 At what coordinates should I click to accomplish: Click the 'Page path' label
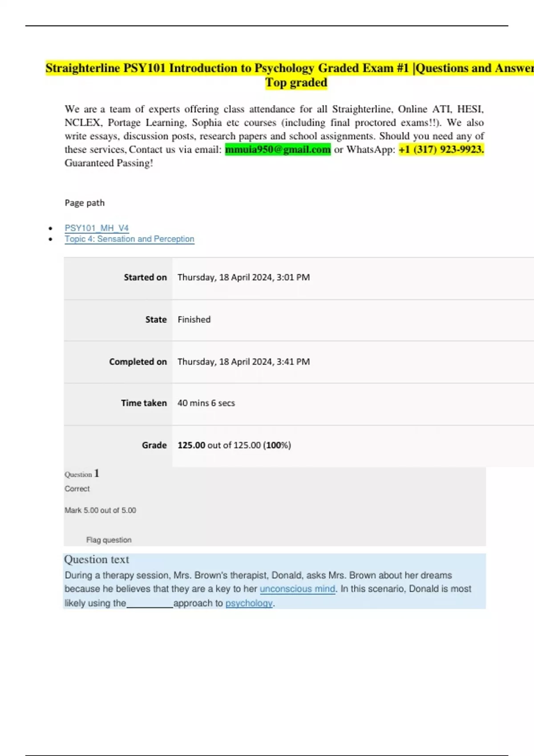[x=85, y=203]
